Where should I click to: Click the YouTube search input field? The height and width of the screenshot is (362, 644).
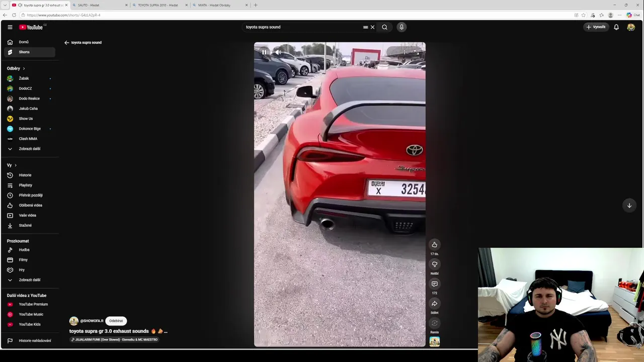click(x=302, y=27)
